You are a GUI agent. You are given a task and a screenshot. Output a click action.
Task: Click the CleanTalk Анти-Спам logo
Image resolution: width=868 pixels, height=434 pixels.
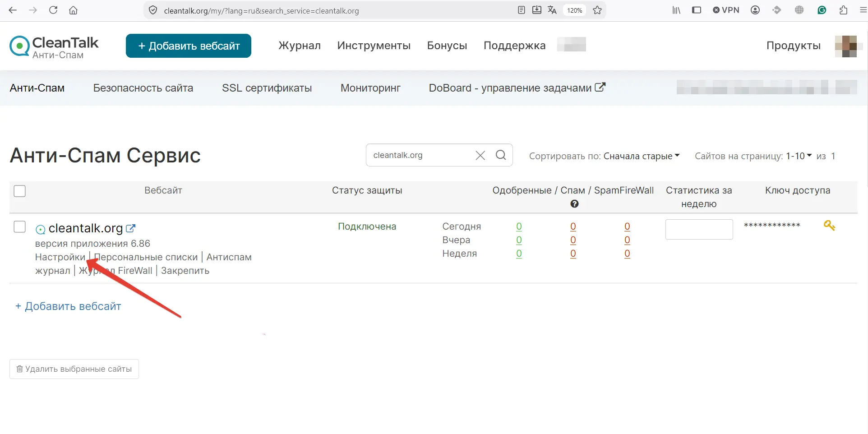coord(54,47)
